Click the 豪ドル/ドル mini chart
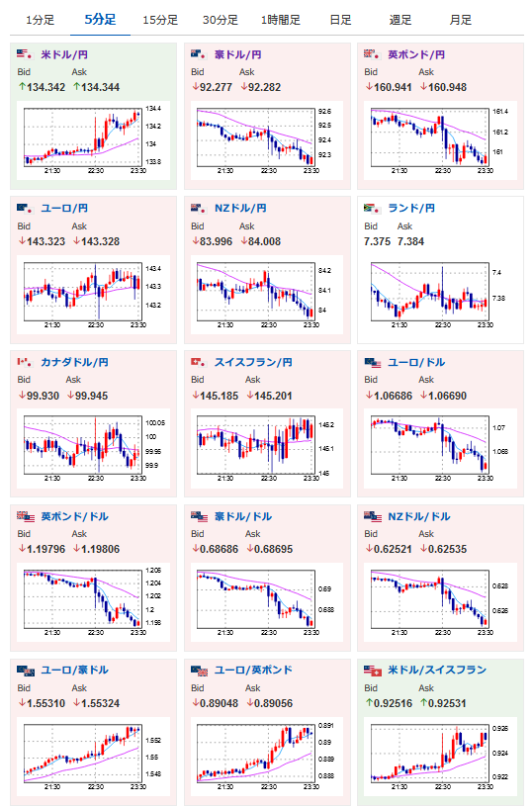532x808 pixels. click(267, 602)
